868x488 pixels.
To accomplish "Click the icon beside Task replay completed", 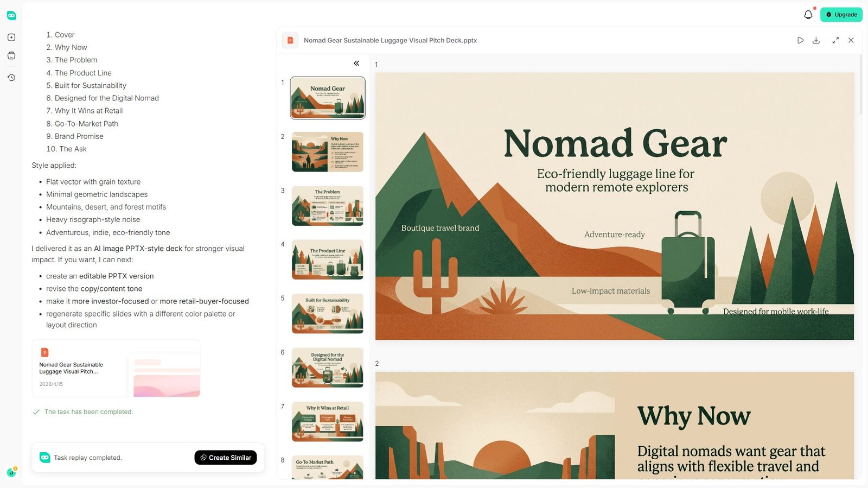I will pyautogui.click(x=45, y=458).
